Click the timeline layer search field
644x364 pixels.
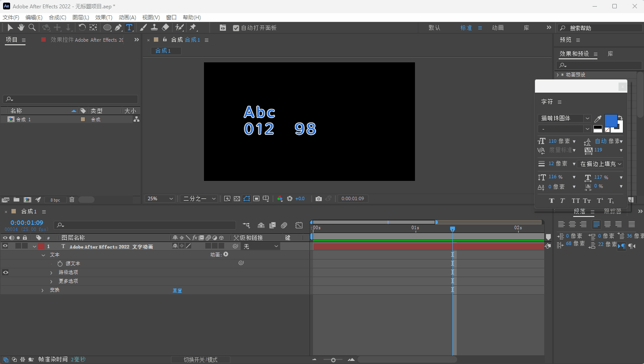tap(145, 225)
